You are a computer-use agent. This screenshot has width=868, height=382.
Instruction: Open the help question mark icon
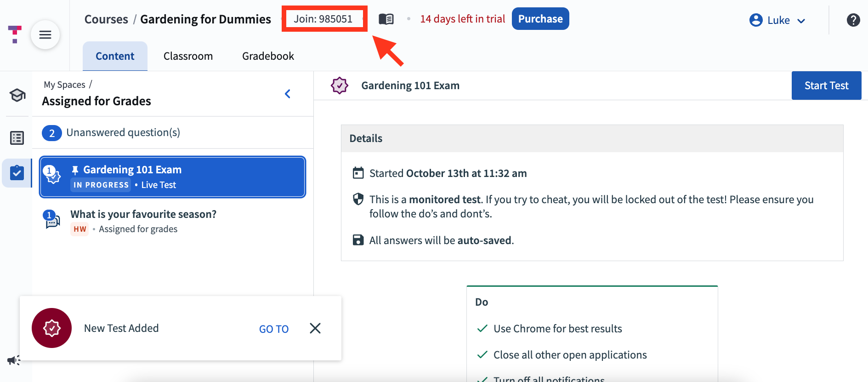[853, 20]
